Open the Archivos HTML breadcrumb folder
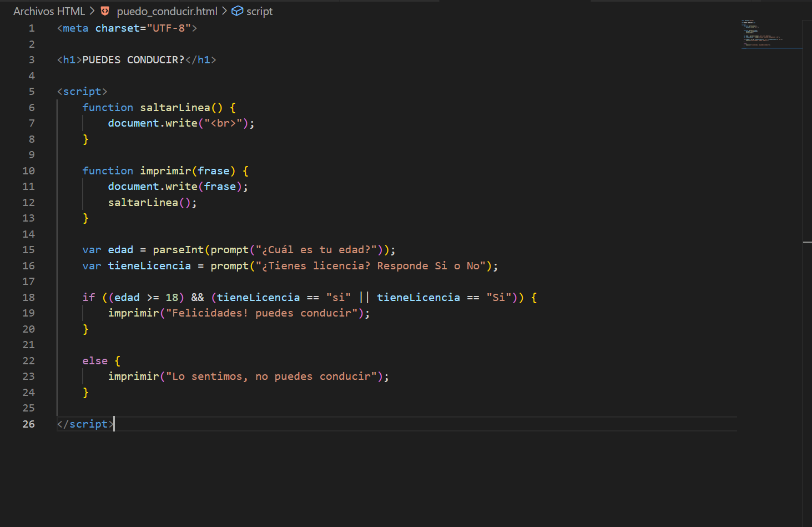Viewport: 812px width, 527px height. 49,11
